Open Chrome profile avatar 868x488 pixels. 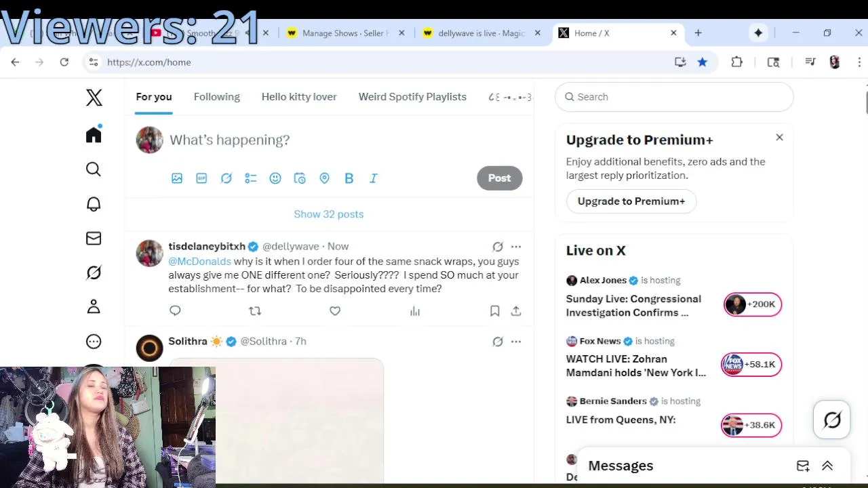point(835,62)
